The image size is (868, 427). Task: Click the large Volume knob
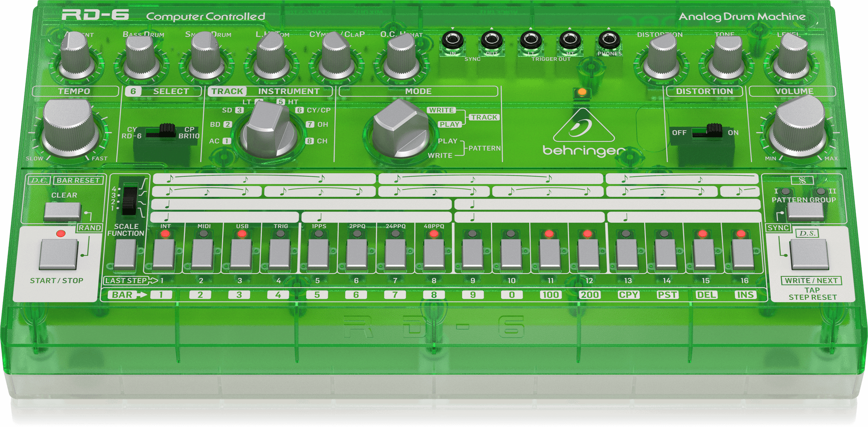798,127
